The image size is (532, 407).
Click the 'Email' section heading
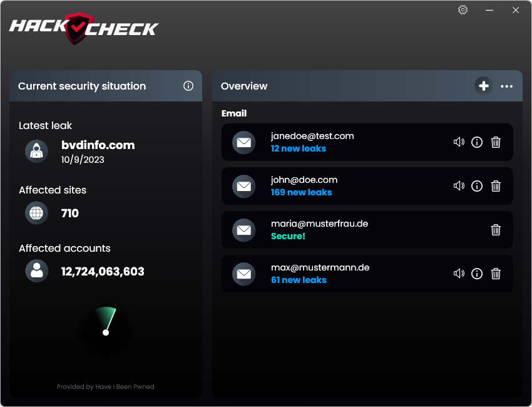click(234, 113)
